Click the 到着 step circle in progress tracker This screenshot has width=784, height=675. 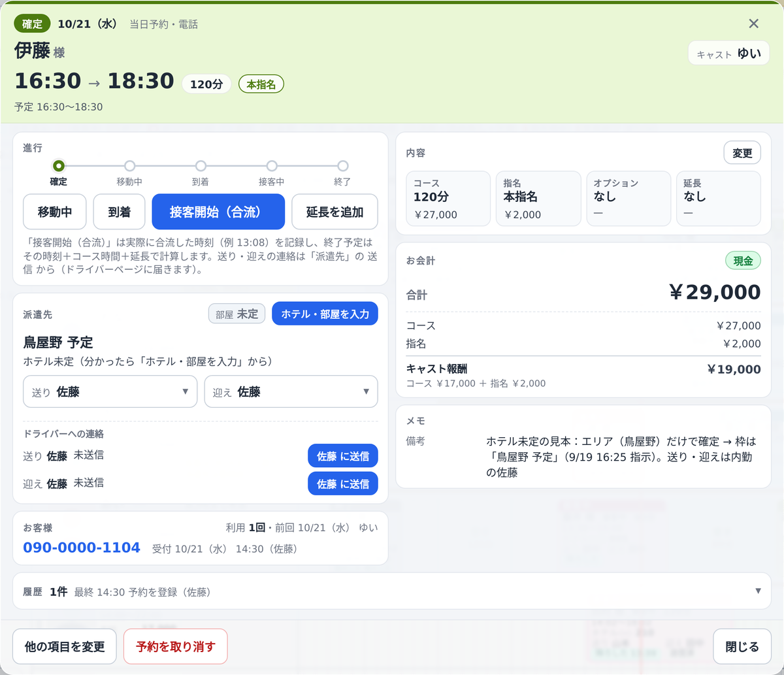pyautogui.click(x=201, y=166)
